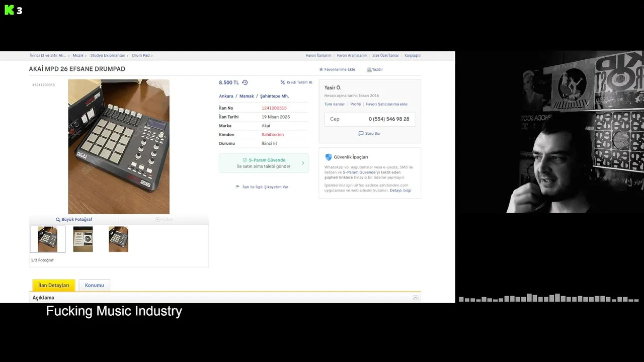Click Favorilerime Ekle text link
The height and width of the screenshot is (362, 644).
coord(340,69)
